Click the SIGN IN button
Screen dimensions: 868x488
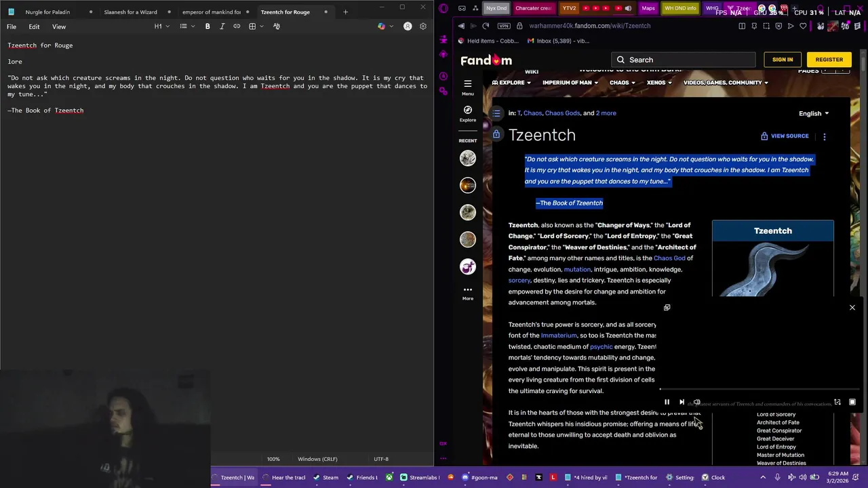(x=782, y=60)
